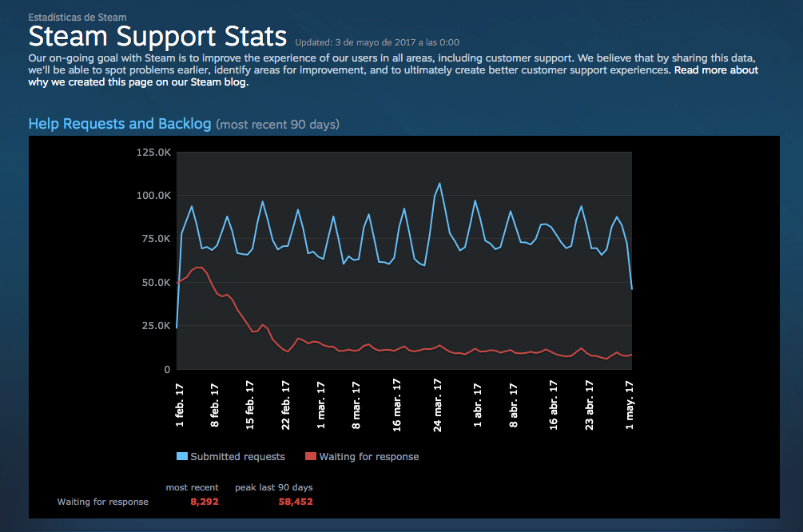Image resolution: width=803 pixels, height=532 pixels.
Task: Click the '1 mar. 17' x-axis label
Action: (x=321, y=404)
